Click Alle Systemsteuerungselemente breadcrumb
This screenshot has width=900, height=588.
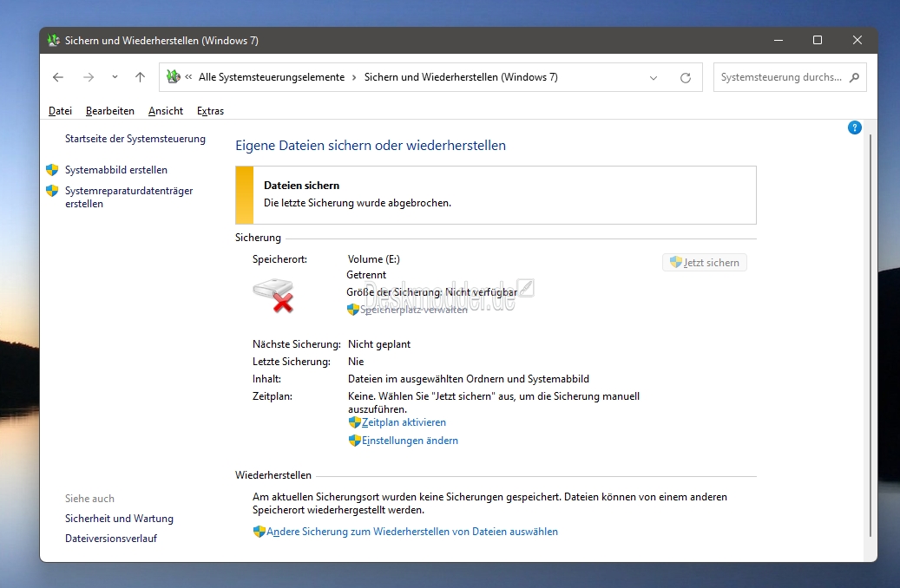[272, 77]
